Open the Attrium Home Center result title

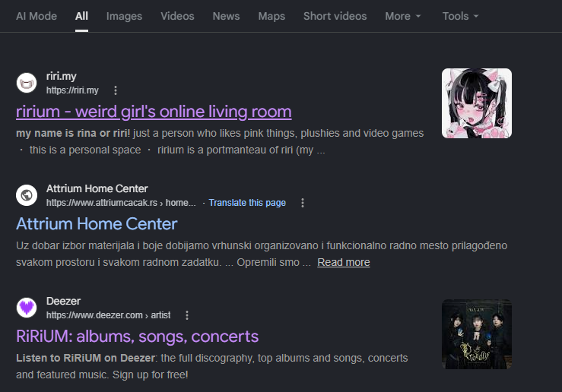(97, 224)
